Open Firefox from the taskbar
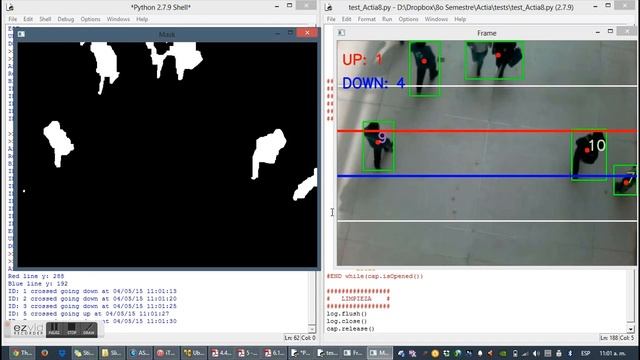Screen dimensions: 640x360 coord(44,353)
